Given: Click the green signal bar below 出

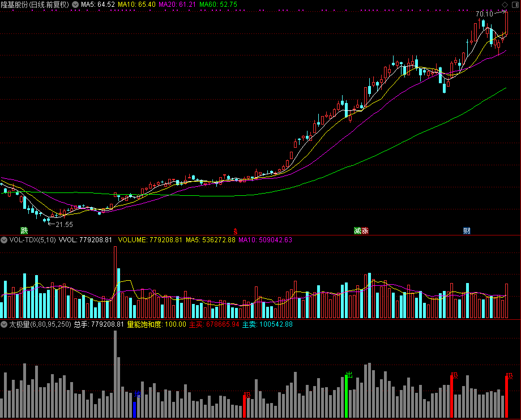Looking at the screenshot, I should [346, 397].
